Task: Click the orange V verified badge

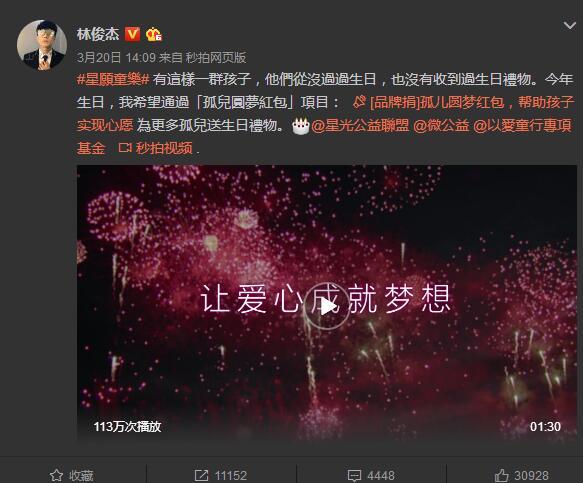Action: [x=132, y=34]
